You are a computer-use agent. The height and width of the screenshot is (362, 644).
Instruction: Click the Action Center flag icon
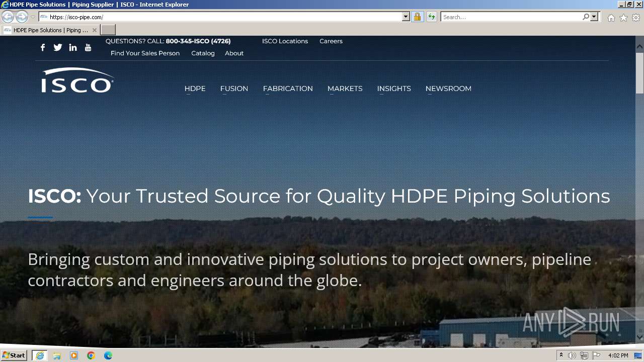click(x=596, y=355)
